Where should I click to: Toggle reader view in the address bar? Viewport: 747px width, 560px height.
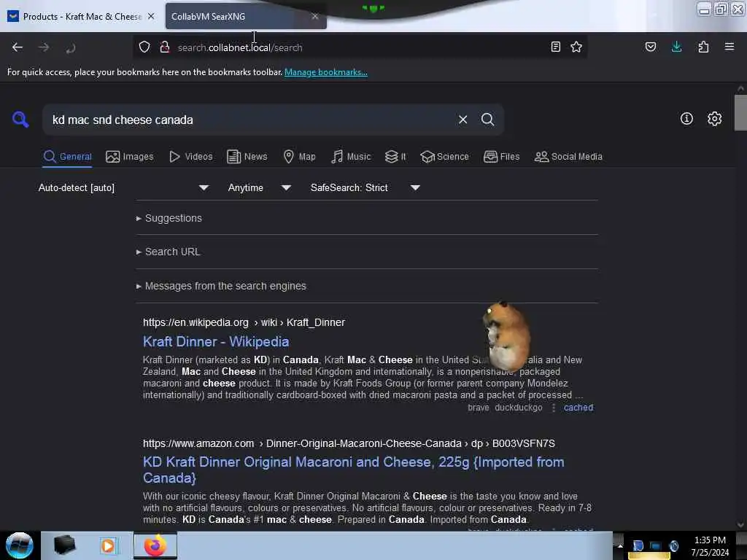coord(555,47)
